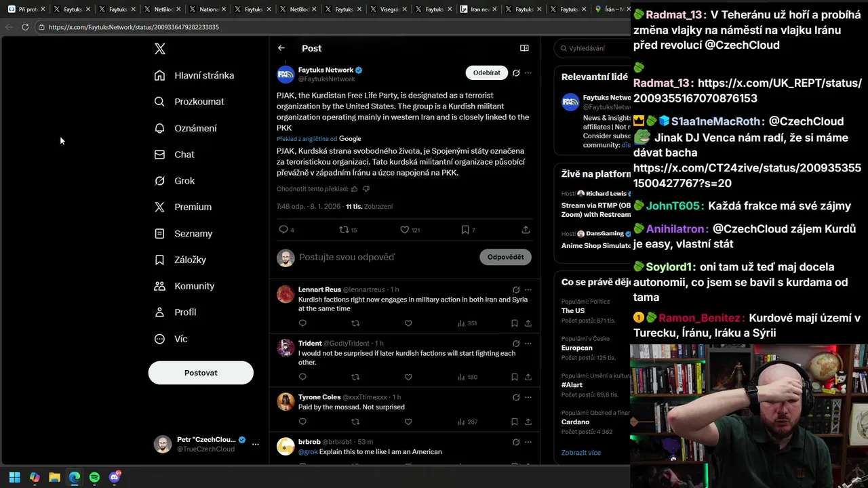The width and height of the screenshot is (868, 488).
Task: Click repost icon with 15 reposts
Action: 344,230
